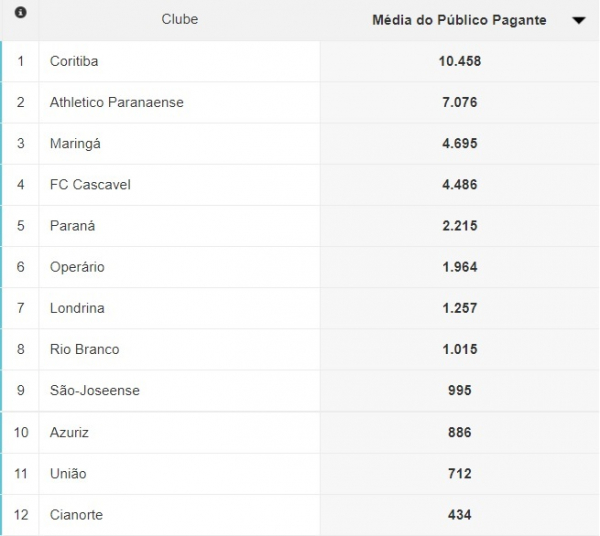This screenshot has width=600, height=536.
Task: Open the Azuriz club entry
Action: [x=69, y=432]
